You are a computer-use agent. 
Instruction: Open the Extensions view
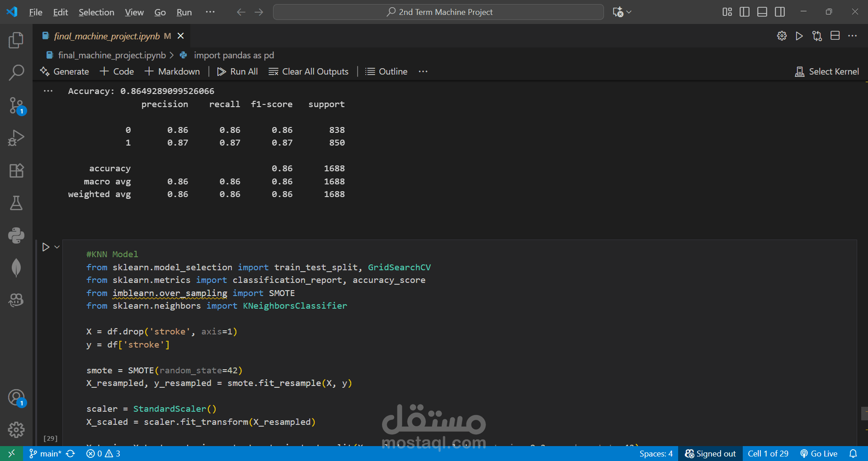click(x=16, y=170)
